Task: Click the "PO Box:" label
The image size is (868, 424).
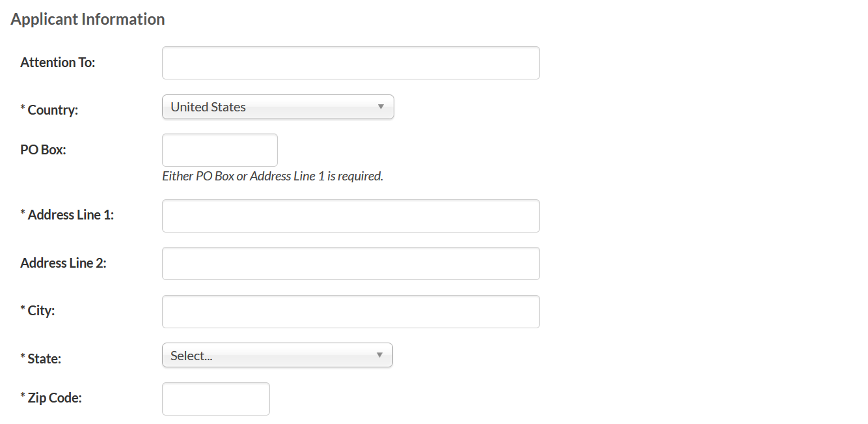Action: (x=44, y=150)
